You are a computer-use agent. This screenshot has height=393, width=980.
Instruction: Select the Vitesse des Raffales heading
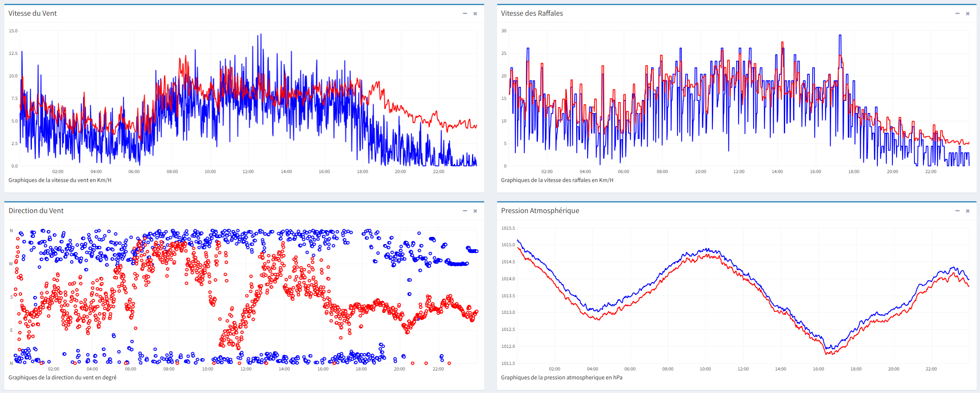(x=531, y=14)
